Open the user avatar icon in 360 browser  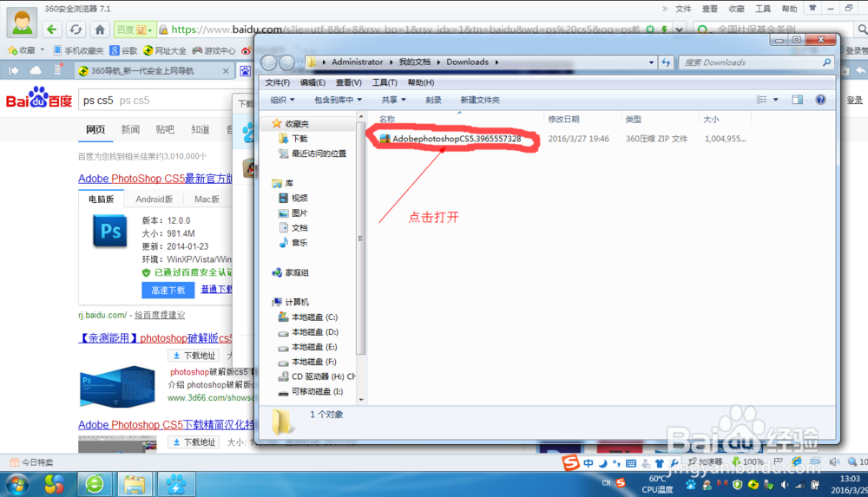tap(23, 23)
